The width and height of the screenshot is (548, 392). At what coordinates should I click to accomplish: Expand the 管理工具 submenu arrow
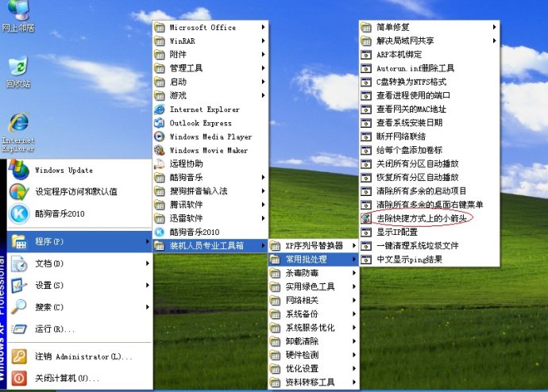click(263, 68)
